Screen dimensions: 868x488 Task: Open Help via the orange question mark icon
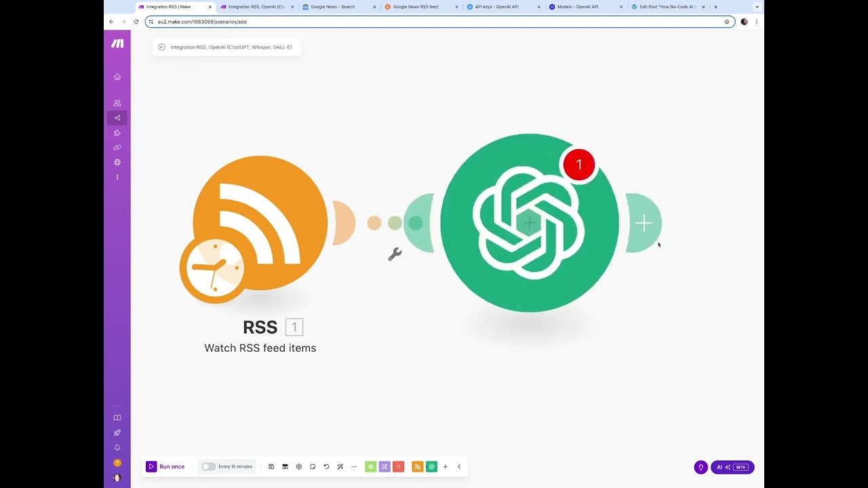coord(117,463)
